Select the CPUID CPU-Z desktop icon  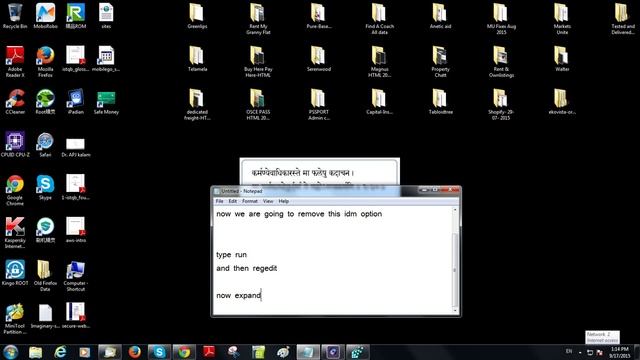click(x=15, y=144)
